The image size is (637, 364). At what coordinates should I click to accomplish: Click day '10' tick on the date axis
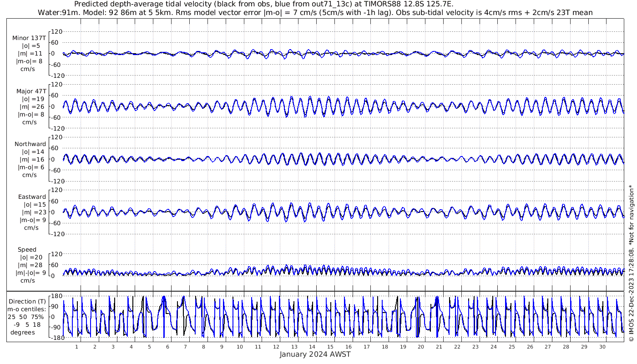pyautogui.click(x=240, y=347)
